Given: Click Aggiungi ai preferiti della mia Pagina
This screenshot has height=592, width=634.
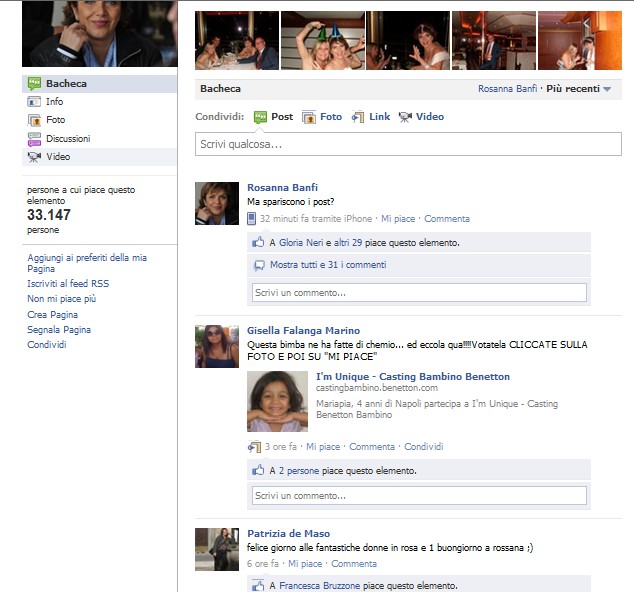Looking at the screenshot, I should [87, 263].
